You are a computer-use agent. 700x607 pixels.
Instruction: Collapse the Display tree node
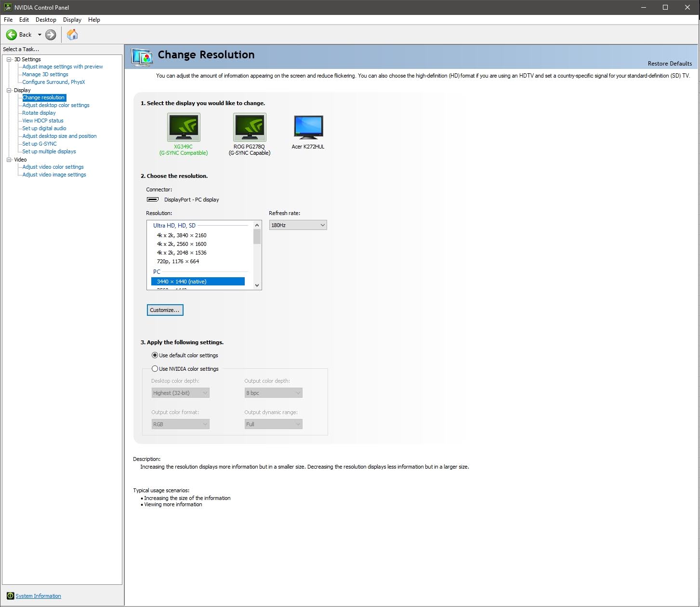[9, 90]
